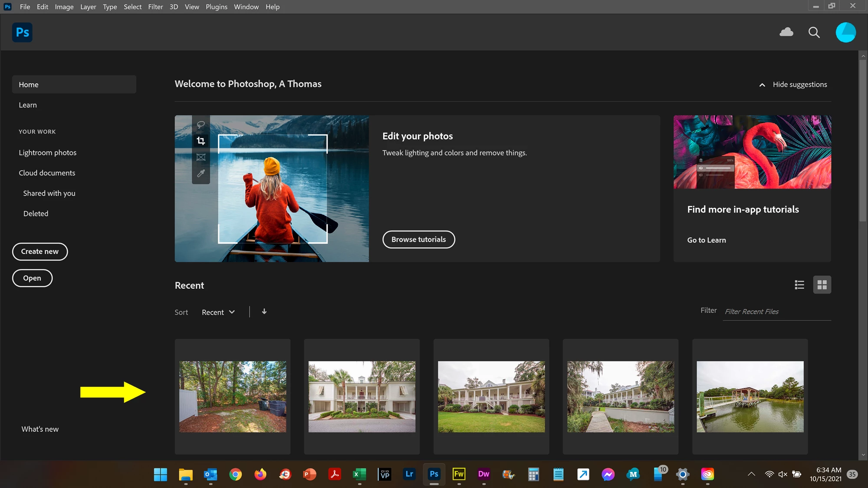Open the Window menu
This screenshot has width=868, height=488.
pyautogui.click(x=246, y=7)
